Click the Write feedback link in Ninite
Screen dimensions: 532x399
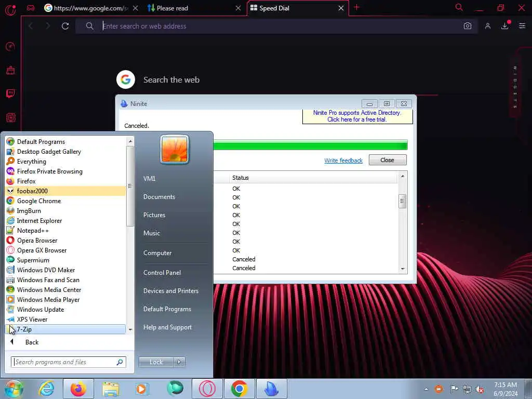click(x=343, y=161)
